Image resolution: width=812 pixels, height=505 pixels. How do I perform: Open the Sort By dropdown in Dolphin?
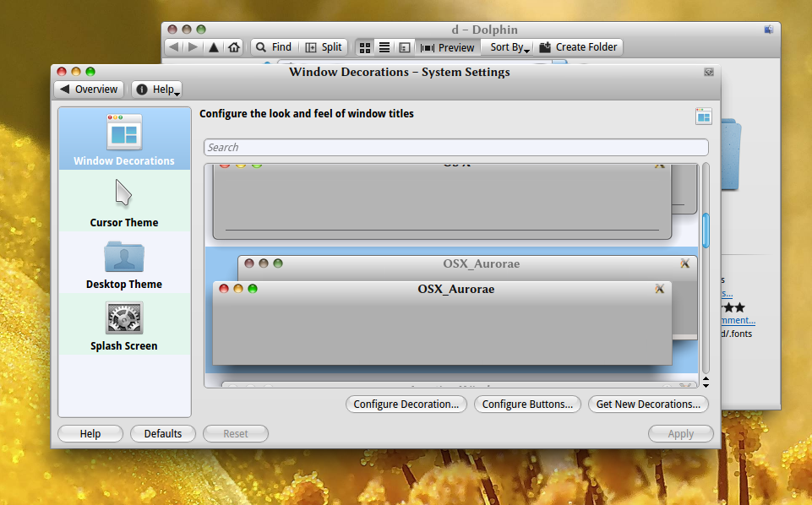click(510, 47)
